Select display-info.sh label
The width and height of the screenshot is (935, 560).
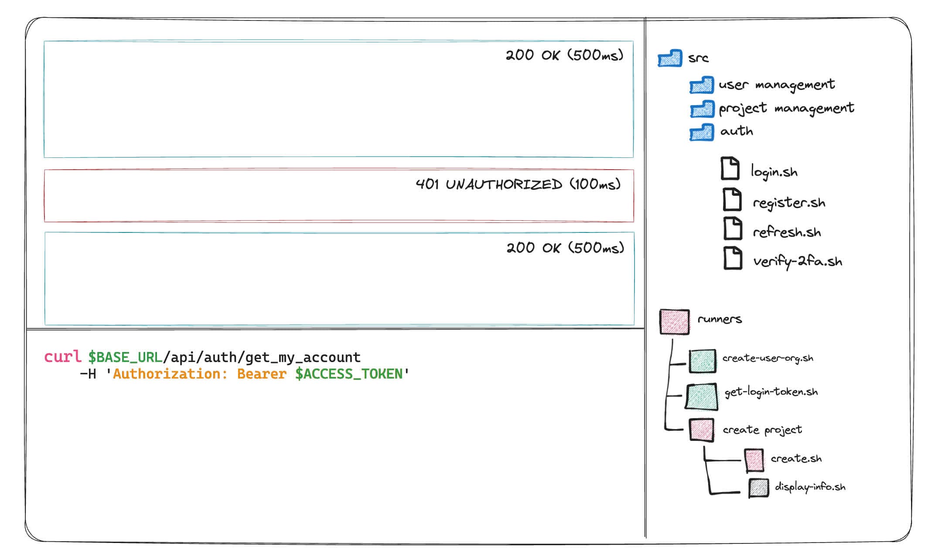(x=810, y=487)
